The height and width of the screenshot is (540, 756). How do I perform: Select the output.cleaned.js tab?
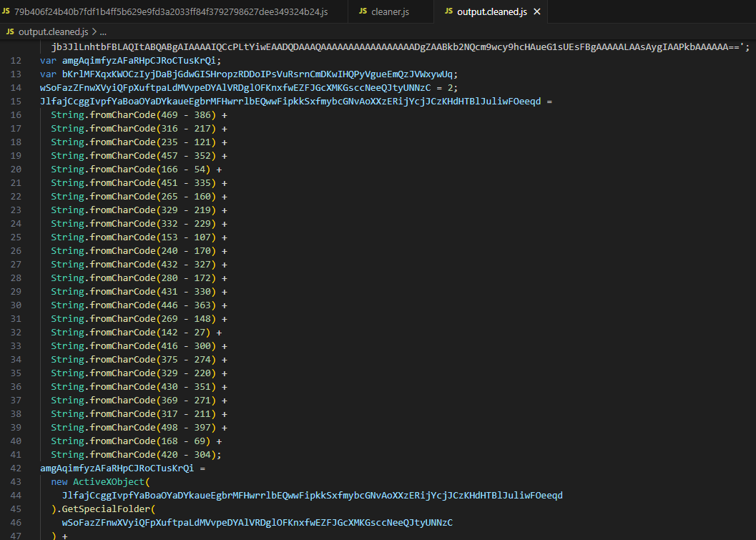tap(492, 11)
